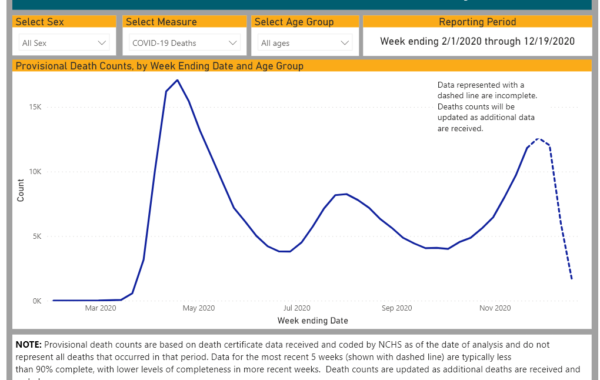Click the Select Sex header label

(x=40, y=22)
